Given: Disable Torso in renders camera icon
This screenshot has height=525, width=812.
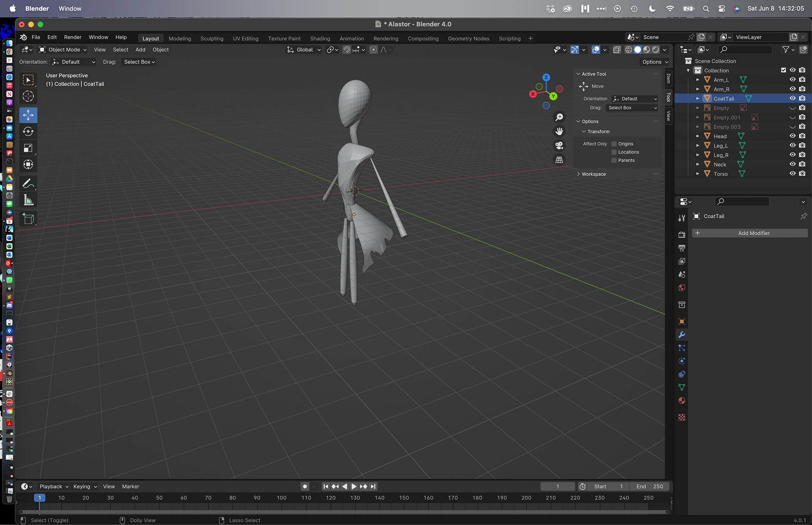Looking at the screenshot, I should pyautogui.click(x=802, y=173).
